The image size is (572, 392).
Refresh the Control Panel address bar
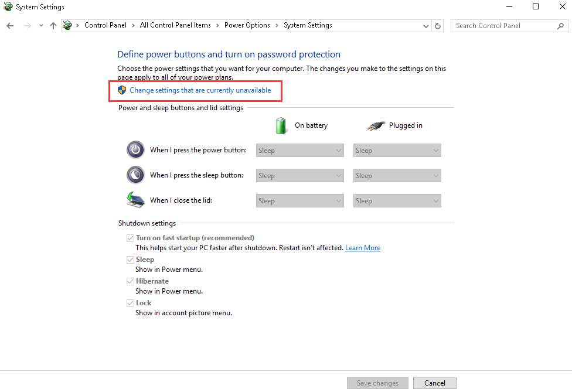coord(438,26)
